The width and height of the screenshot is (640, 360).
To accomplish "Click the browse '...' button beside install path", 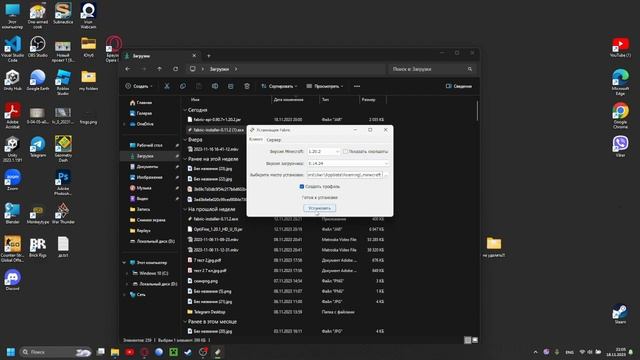I will 387,175.
